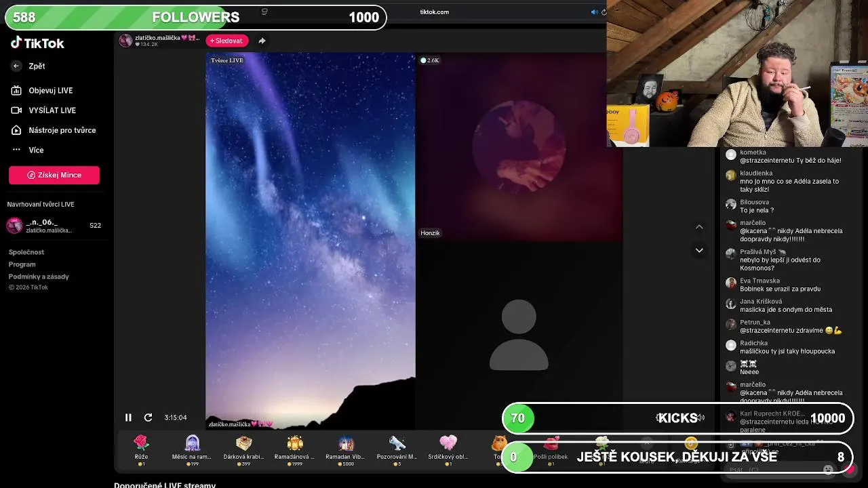868x488 pixels.
Task: Send the Ramadan Vib... gift
Action: (x=346, y=450)
